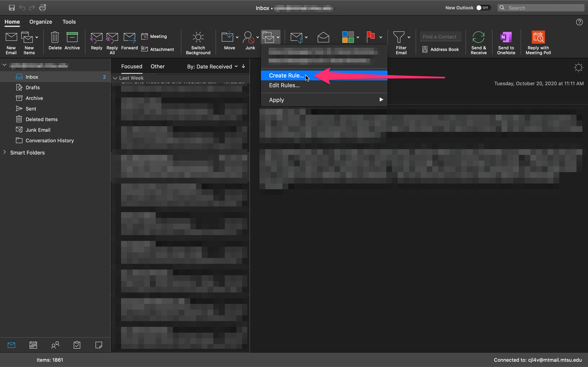Select Edit Rules... menu item

(284, 85)
